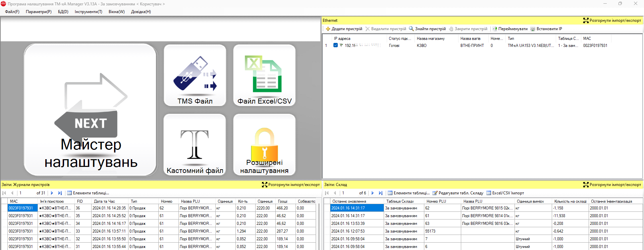Viewport: 644px width, 250px height.
Task: Open the Параметри(P) menu
Action: [x=39, y=12]
